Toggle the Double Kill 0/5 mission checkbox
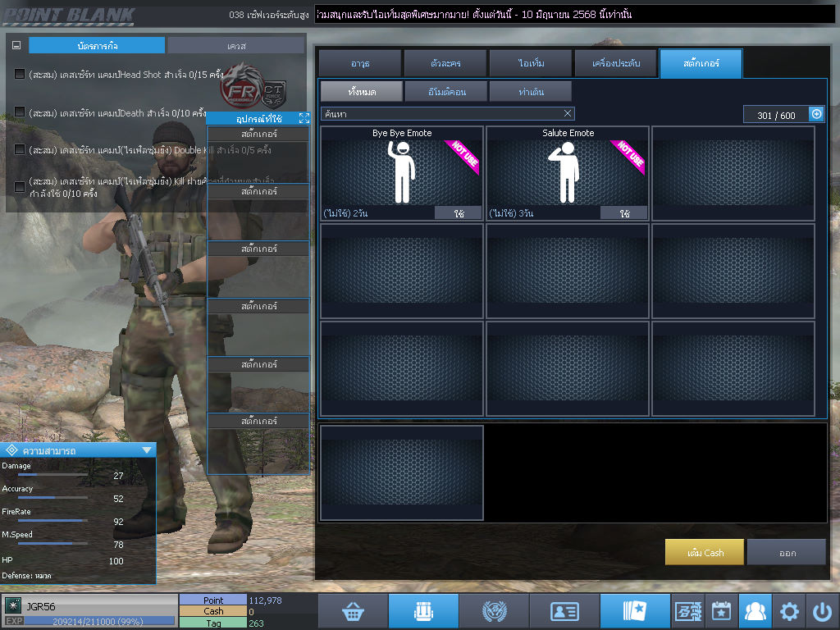The height and width of the screenshot is (630, 840). click(x=20, y=149)
